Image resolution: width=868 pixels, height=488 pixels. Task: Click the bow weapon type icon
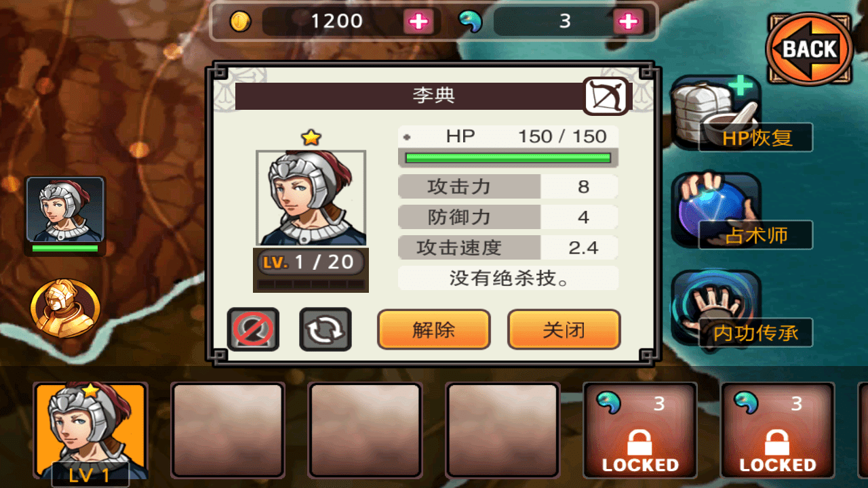point(606,96)
